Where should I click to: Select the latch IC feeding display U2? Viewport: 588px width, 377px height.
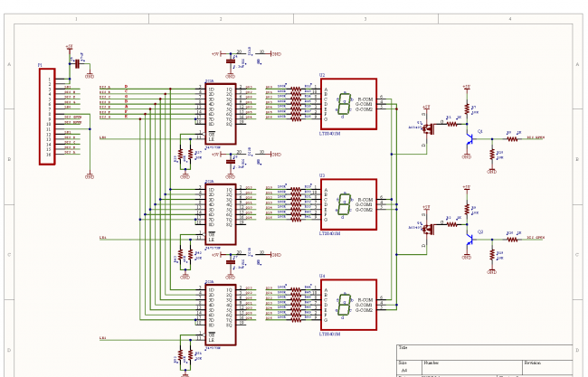click(221, 114)
